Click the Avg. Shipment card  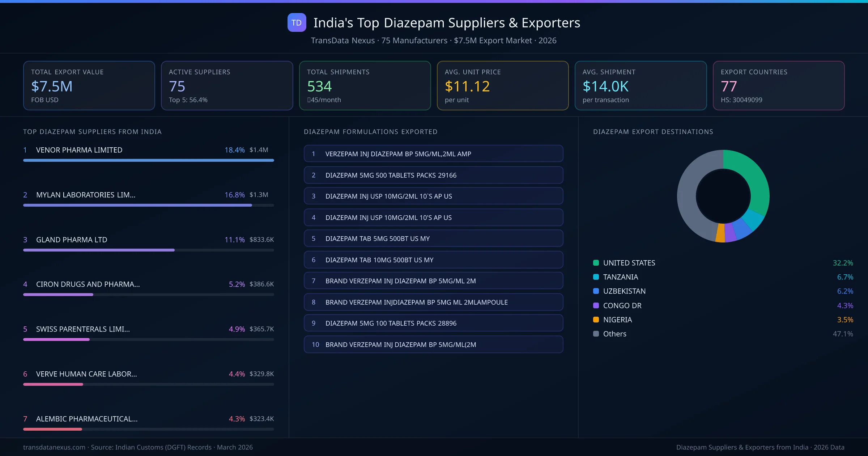pyautogui.click(x=641, y=85)
